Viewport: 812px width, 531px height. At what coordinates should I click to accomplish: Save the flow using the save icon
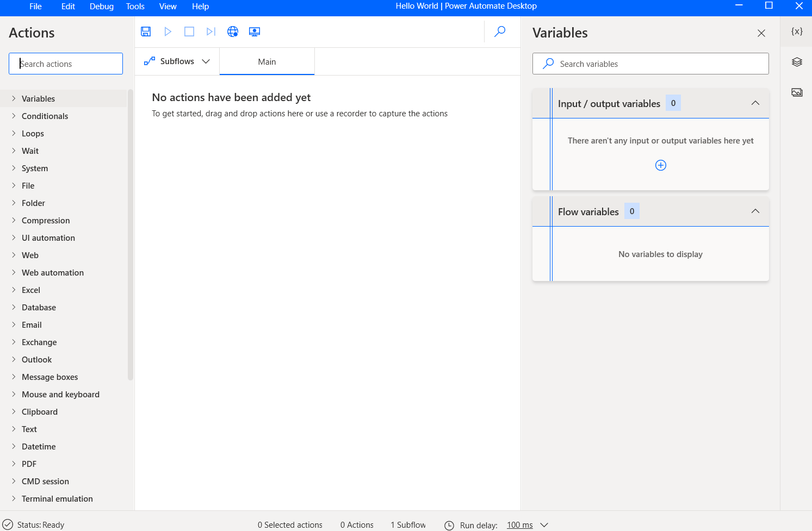[146, 32]
